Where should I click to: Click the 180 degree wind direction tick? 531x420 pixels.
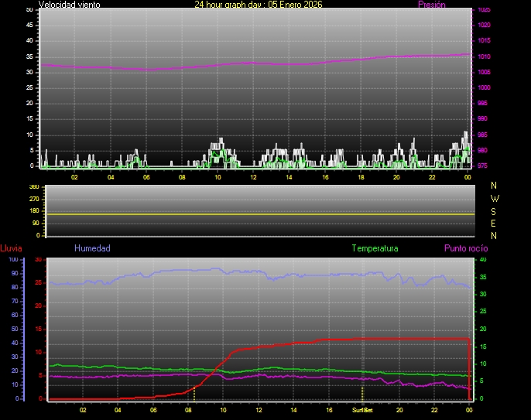(33, 211)
